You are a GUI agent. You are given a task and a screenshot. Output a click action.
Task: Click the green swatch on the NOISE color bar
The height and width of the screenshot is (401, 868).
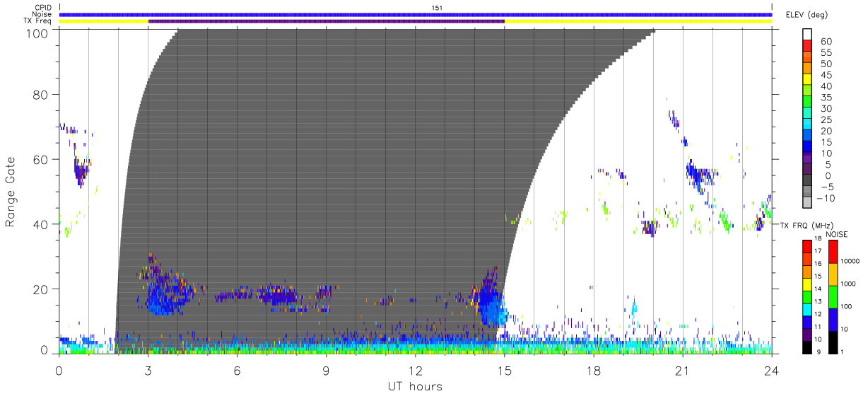pyautogui.click(x=833, y=297)
